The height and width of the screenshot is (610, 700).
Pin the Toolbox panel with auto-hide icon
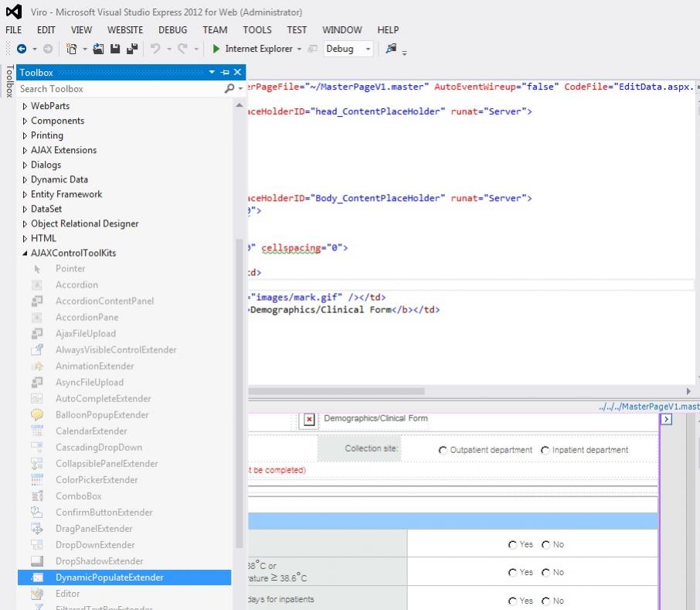tap(225, 73)
